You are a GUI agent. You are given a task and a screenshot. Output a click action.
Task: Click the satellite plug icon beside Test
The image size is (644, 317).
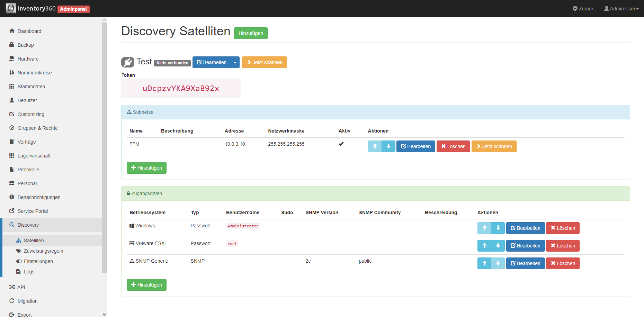[128, 62]
